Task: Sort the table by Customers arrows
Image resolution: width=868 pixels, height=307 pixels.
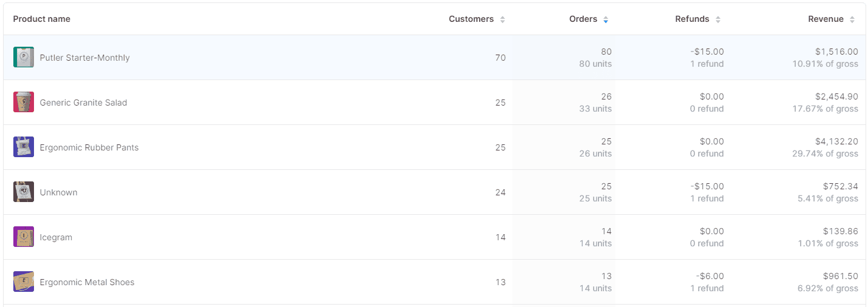Action: point(503,19)
